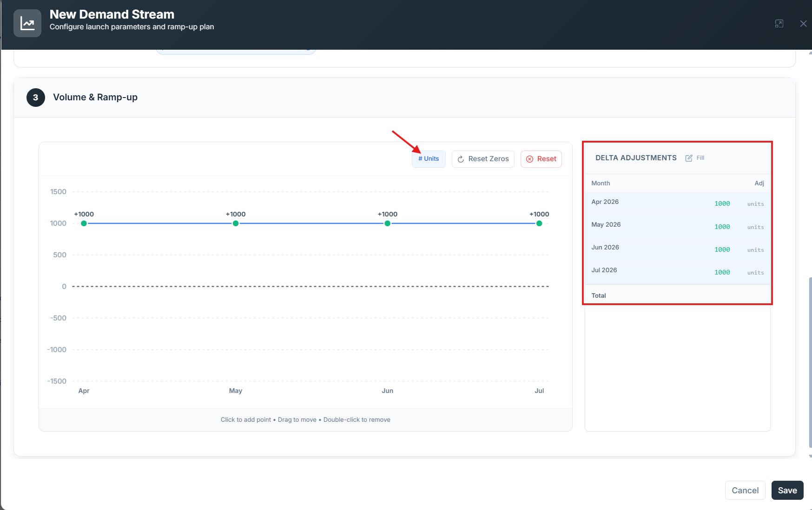Viewport: 812px width, 510px height.
Task: Click the +1000 label above Apr point
Action: [x=84, y=214]
